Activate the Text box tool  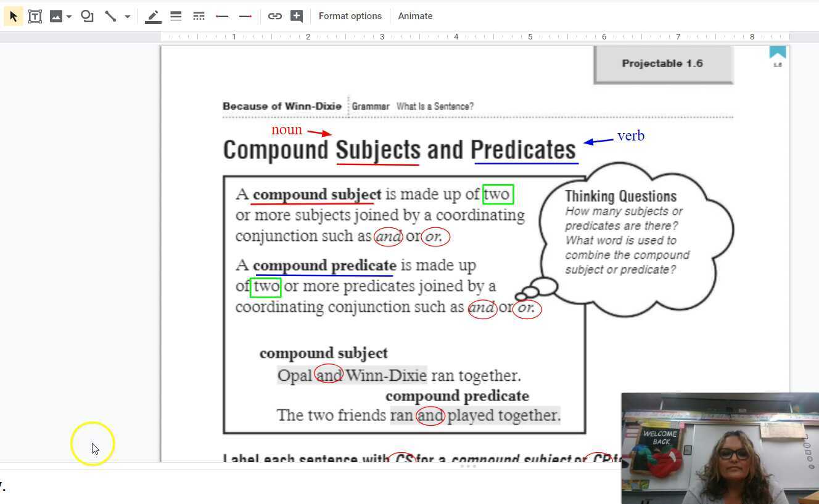pyautogui.click(x=35, y=15)
